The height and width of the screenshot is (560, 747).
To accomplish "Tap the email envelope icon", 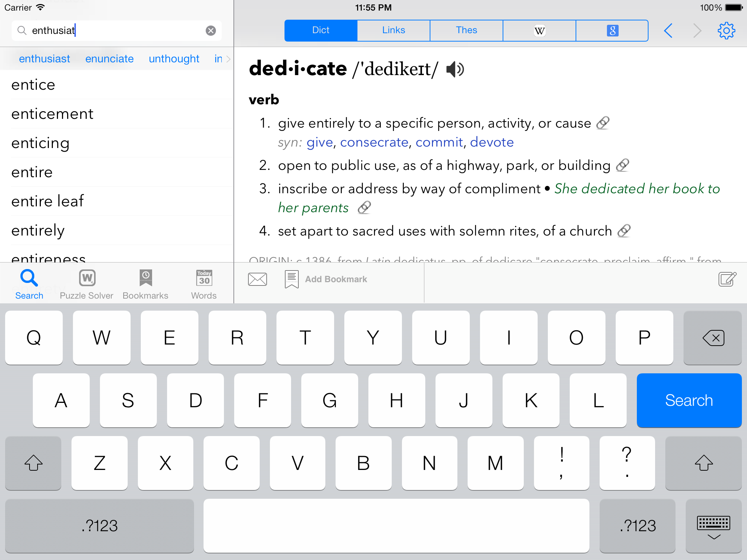I will click(x=257, y=279).
